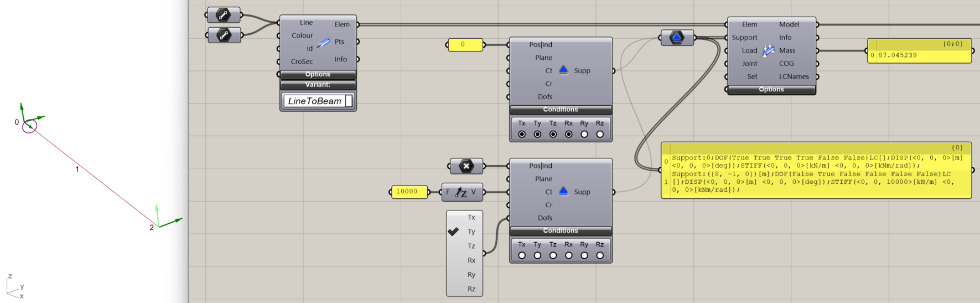
Task: Select Rx in the Dofs value list
Action: (471, 260)
